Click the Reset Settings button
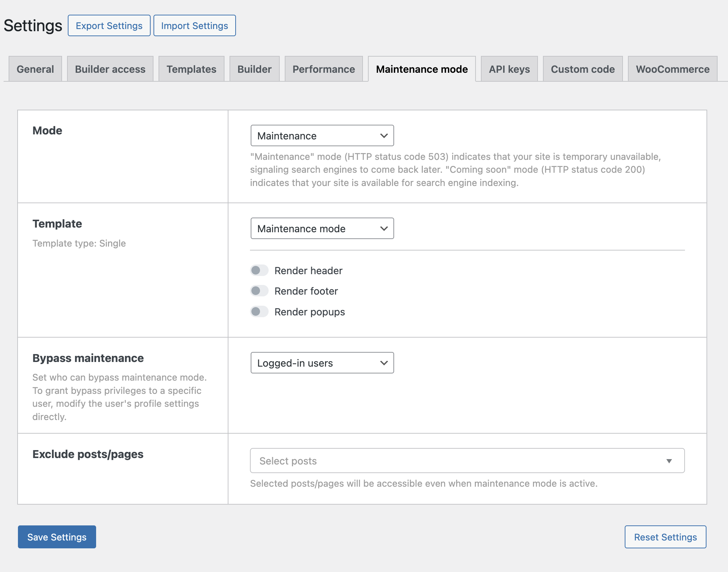The height and width of the screenshot is (572, 728). (x=666, y=537)
